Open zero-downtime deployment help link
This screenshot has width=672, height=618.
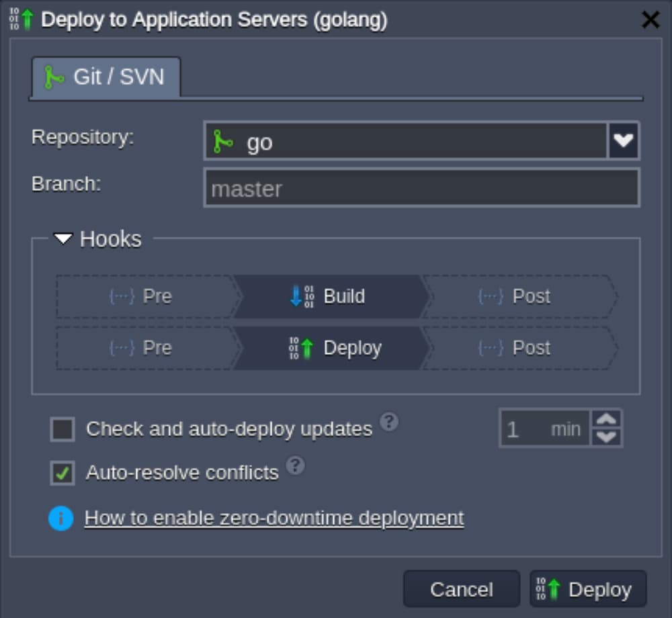click(274, 519)
